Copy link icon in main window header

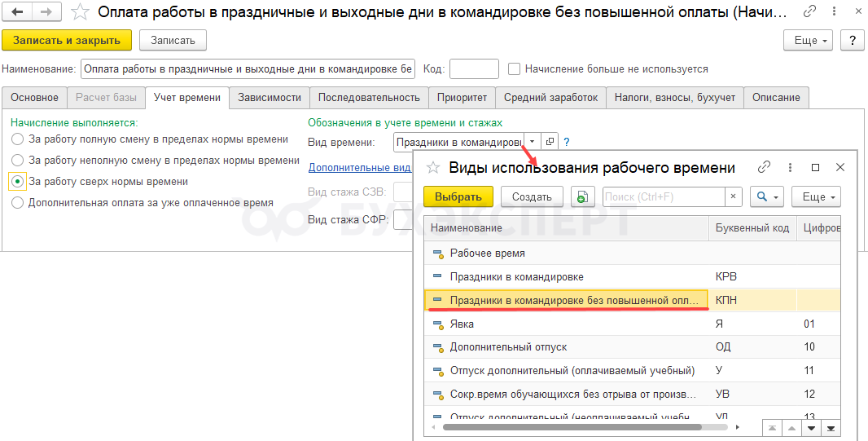click(x=809, y=12)
